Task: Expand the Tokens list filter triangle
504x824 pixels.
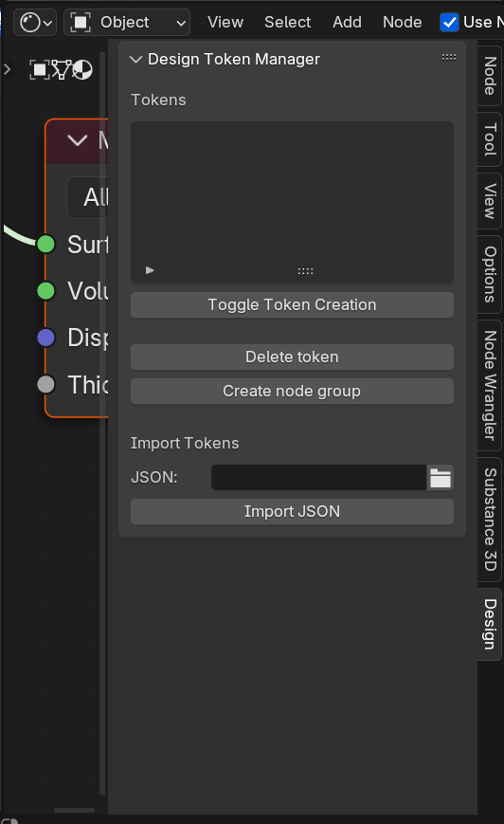Action: point(150,270)
